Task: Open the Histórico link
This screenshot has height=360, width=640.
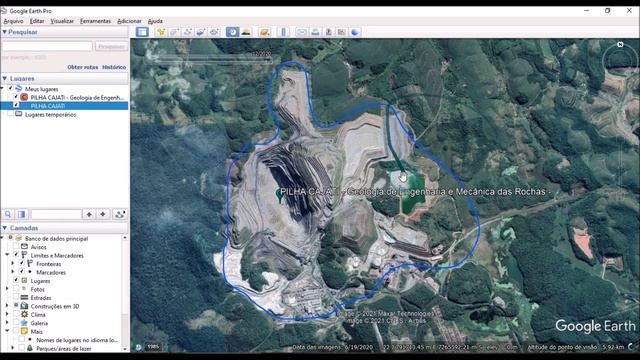Action: [114, 67]
